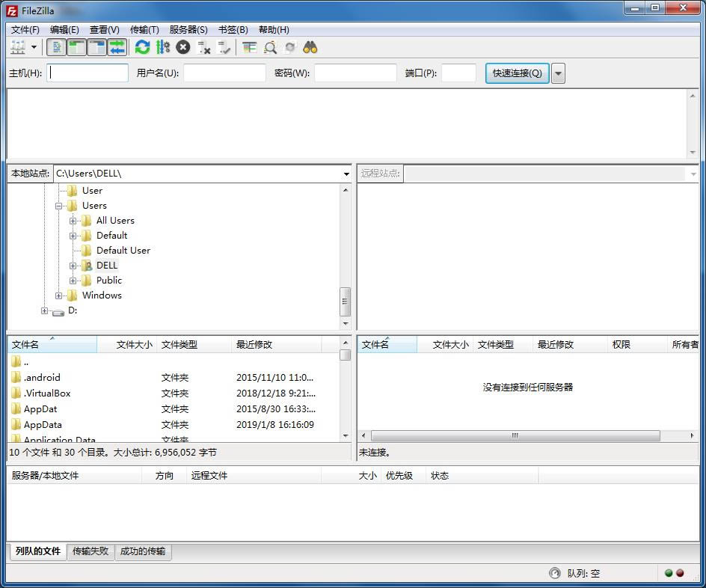Viewport: 706px width, 588px height.
Task: Open the Site Manager dropdown arrow
Action: tap(34, 47)
